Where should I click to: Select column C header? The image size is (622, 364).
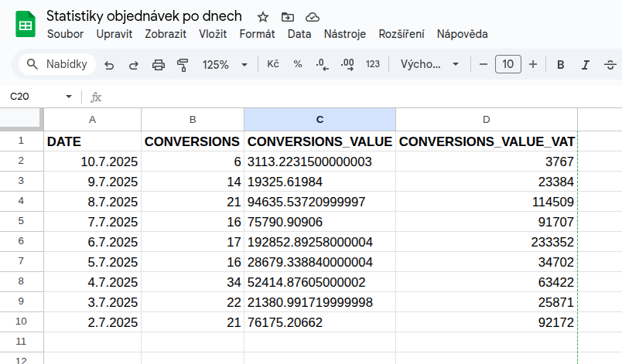tap(320, 120)
